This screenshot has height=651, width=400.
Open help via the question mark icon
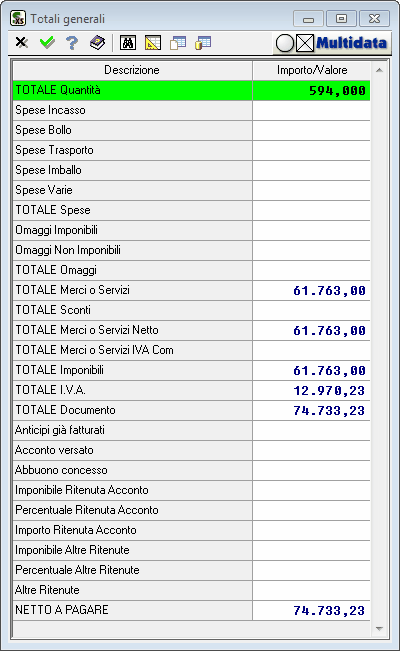tap(72, 42)
